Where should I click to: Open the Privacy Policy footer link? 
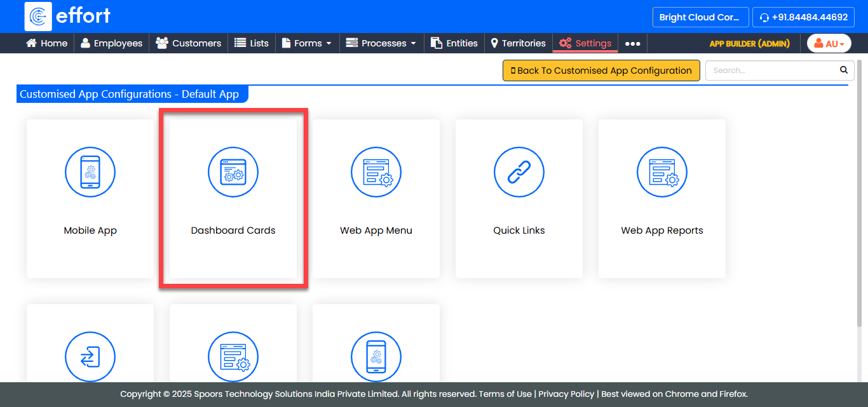point(566,394)
